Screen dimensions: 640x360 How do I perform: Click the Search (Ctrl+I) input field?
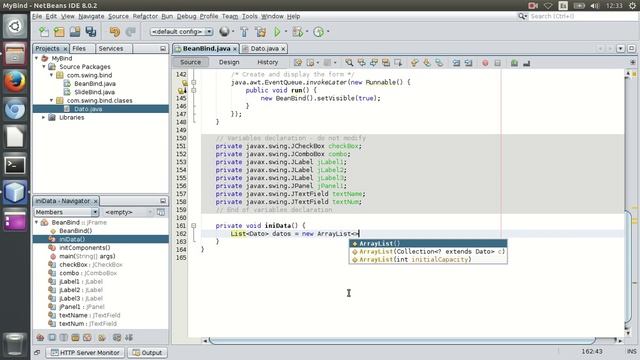583,16
